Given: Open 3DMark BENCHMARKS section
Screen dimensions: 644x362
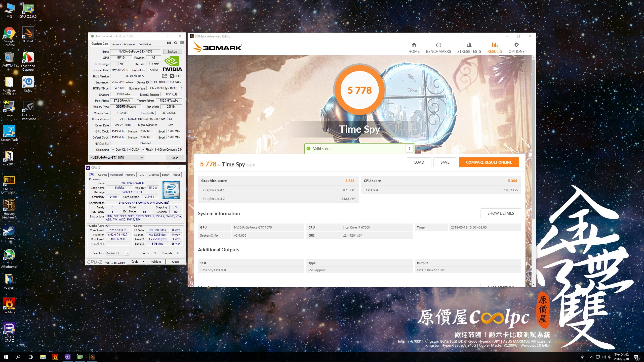Looking at the screenshot, I should click(438, 48).
